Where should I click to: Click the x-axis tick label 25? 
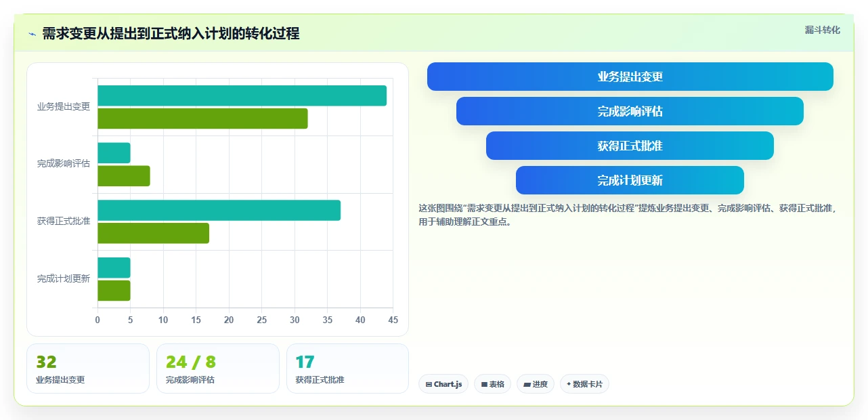[x=261, y=320]
